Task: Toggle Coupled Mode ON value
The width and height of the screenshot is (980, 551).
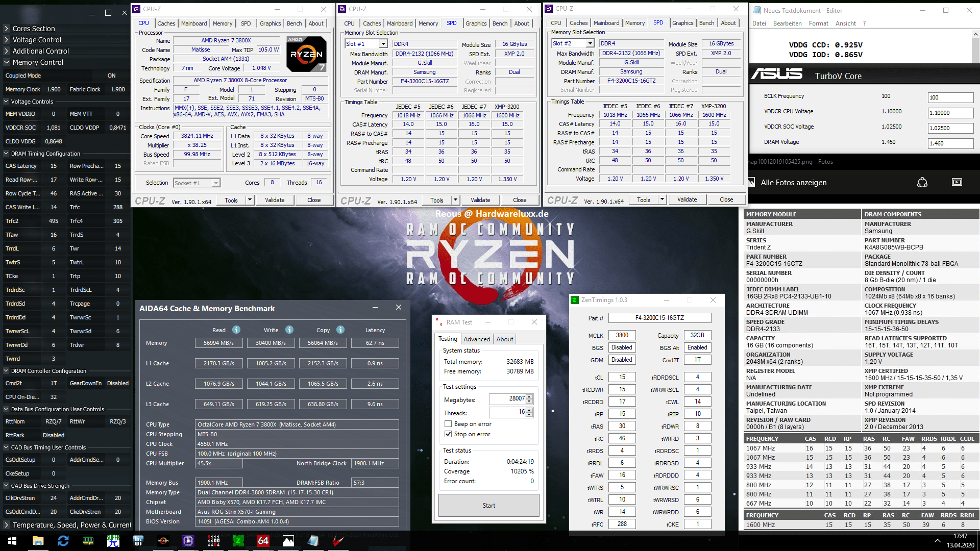Action: tap(111, 76)
